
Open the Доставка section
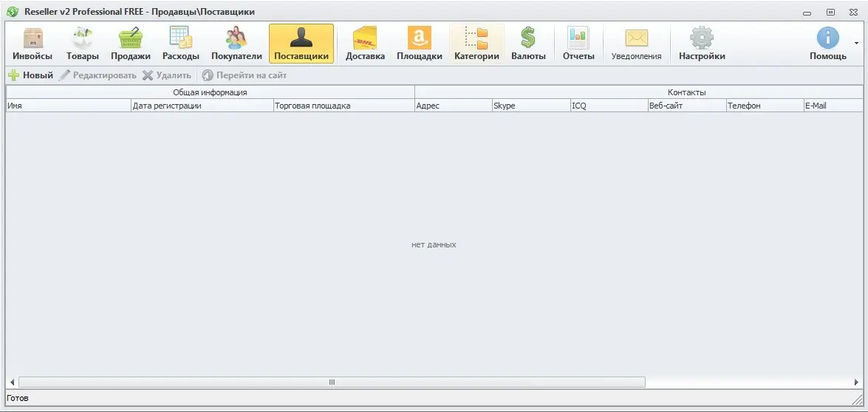click(366, 44)
